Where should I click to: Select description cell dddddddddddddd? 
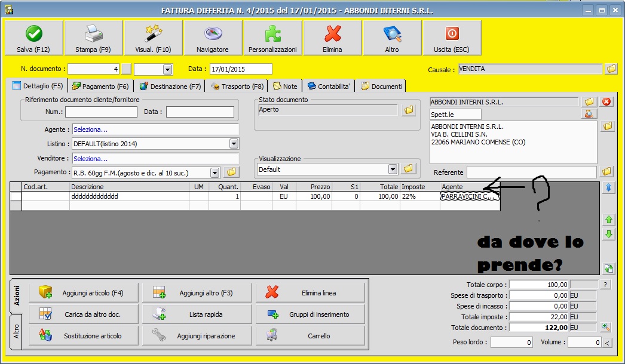point(129,196)
